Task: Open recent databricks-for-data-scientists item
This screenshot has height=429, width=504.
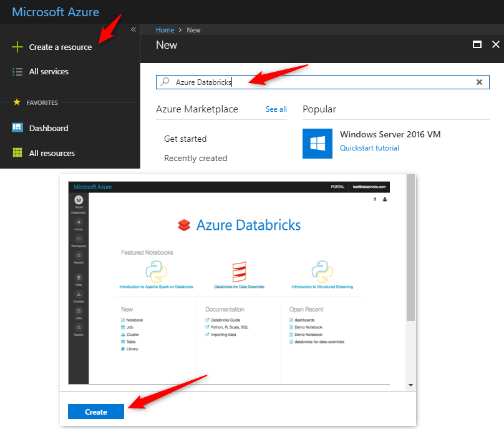Action: [x=317, y=342]
